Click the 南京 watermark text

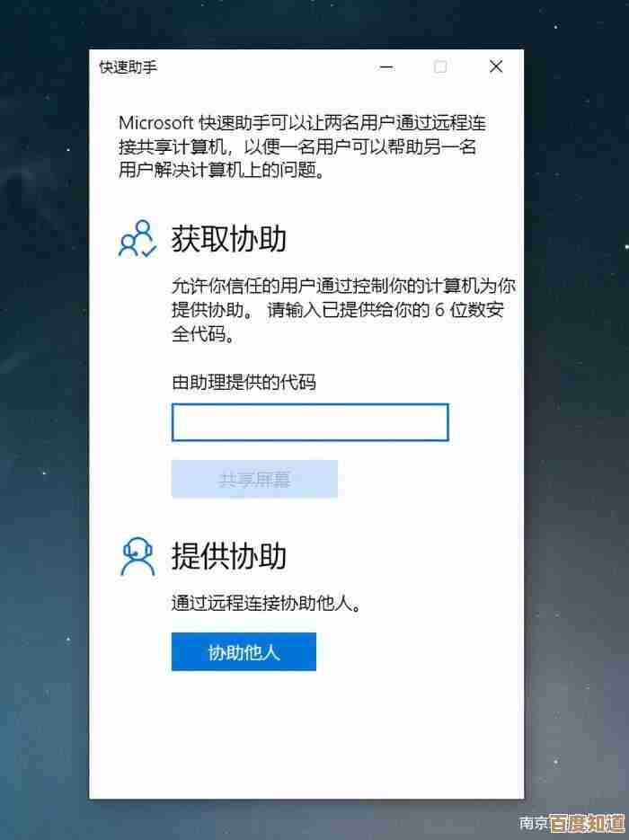(x=534, y=824)
